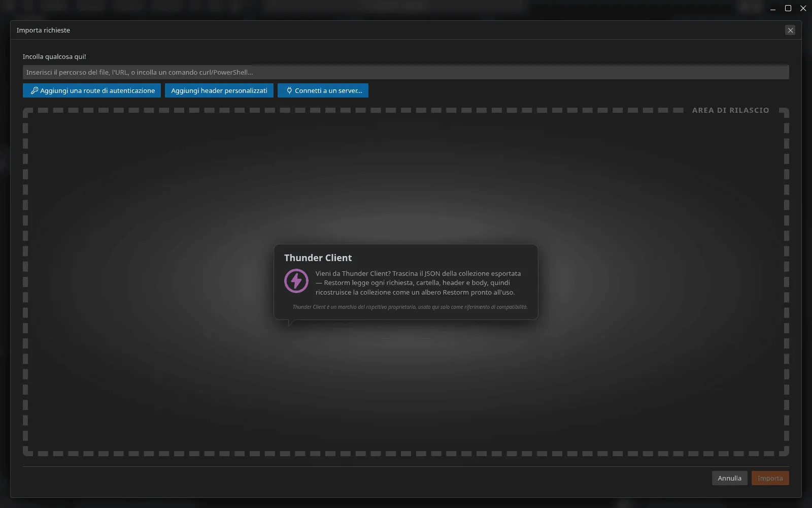Click the Thunder Client trademark disclaimer text
This screenshot has width=812, height=508.
[410, 307]
